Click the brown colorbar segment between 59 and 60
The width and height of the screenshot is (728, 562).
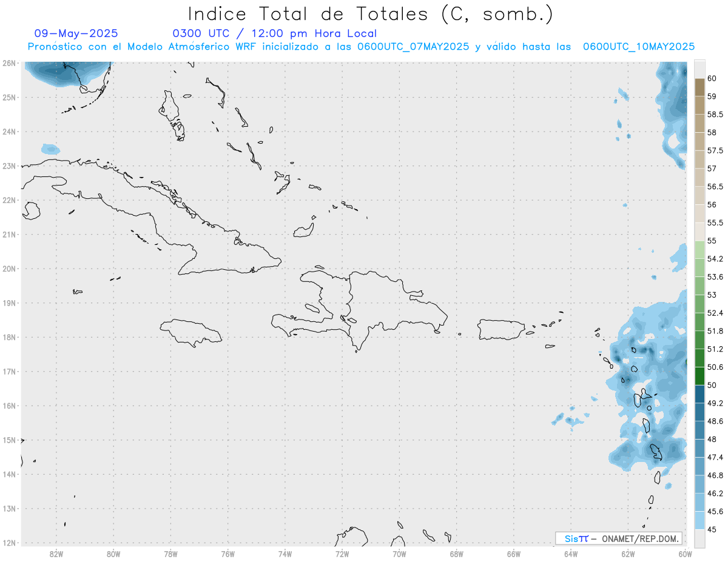tap(699, 87)
